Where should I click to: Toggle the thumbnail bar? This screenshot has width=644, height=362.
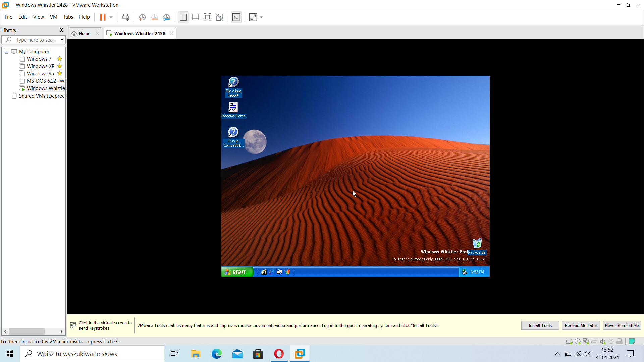(x=195, y=17)
